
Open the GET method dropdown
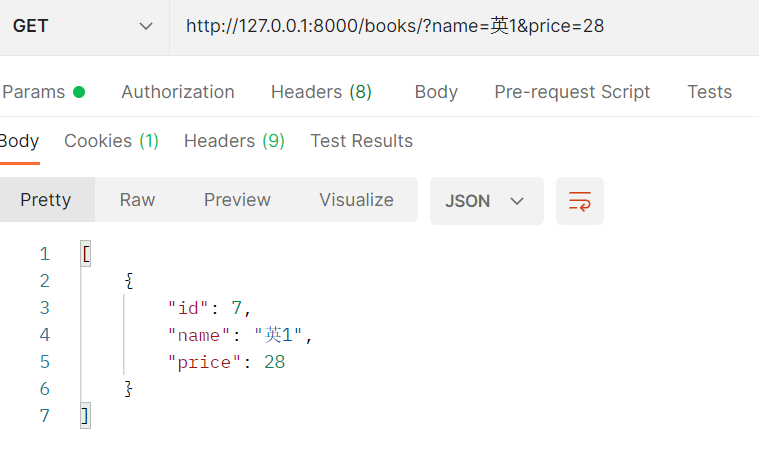84,26
